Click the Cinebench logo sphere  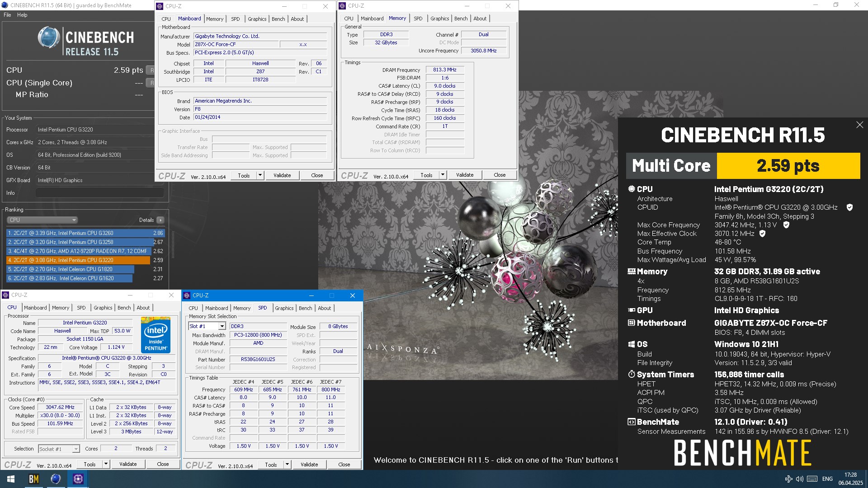point(48,38)
